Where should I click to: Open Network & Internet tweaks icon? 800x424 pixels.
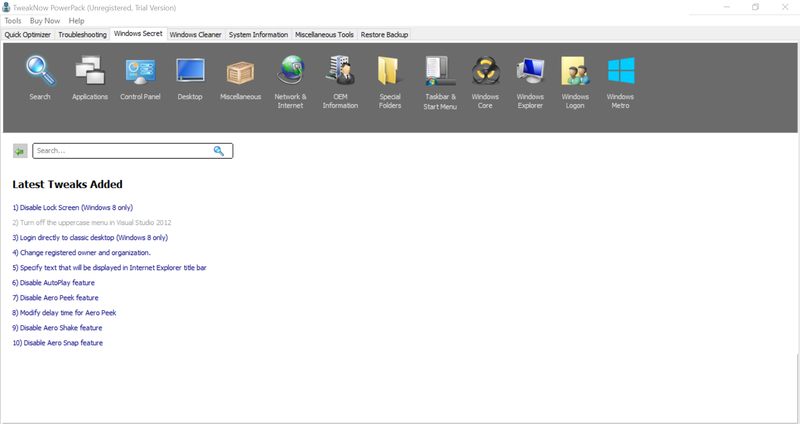[290, 70]
